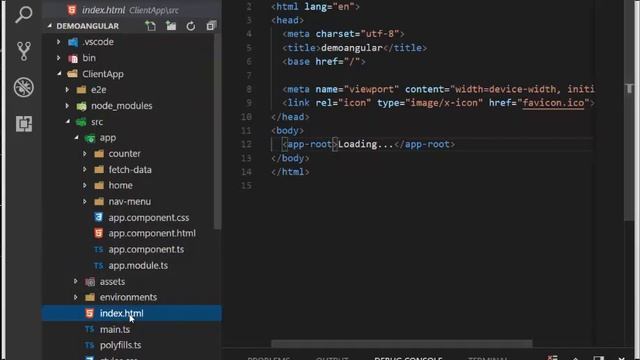640x360 pixels.
Task: Collapse the src folder arrow
Action: click(68, 122)
